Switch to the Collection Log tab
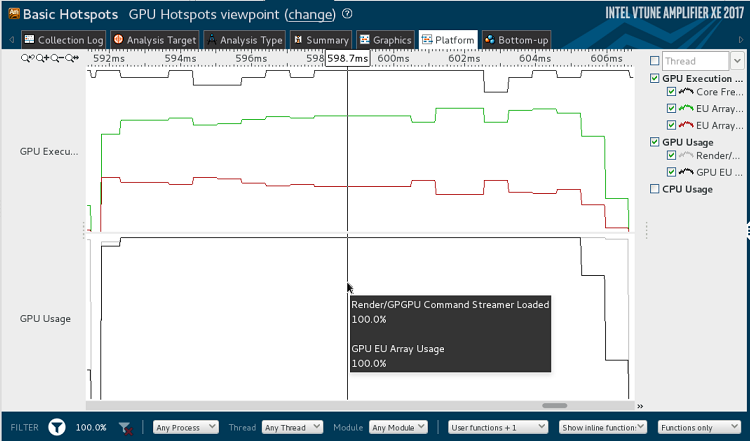The width and height of the screenshot is (750, 441). [x=64, y=40]
